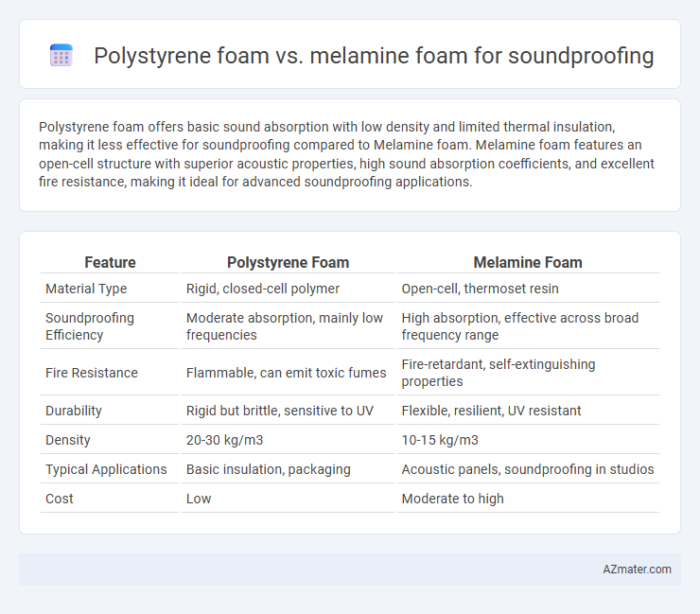Select the 'Material Type' row label
The width and height of the screenshot is (700, 614).
point(86,289)
